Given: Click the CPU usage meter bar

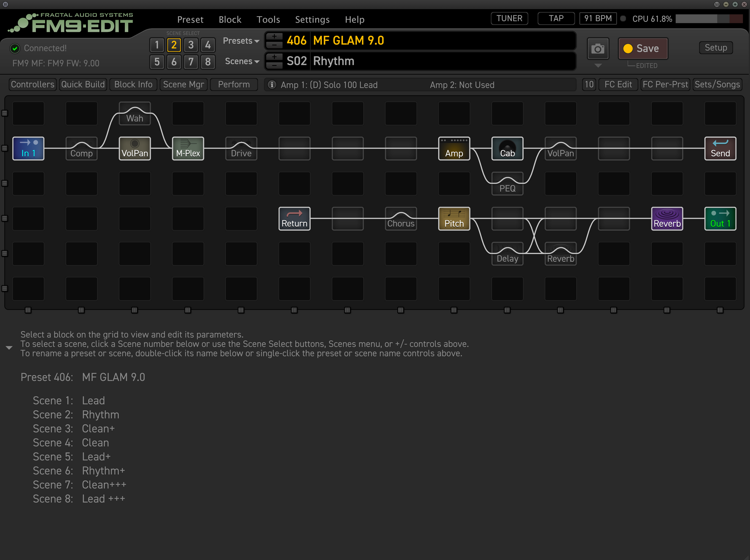Looking at the screenshot, I should point(709,19).
